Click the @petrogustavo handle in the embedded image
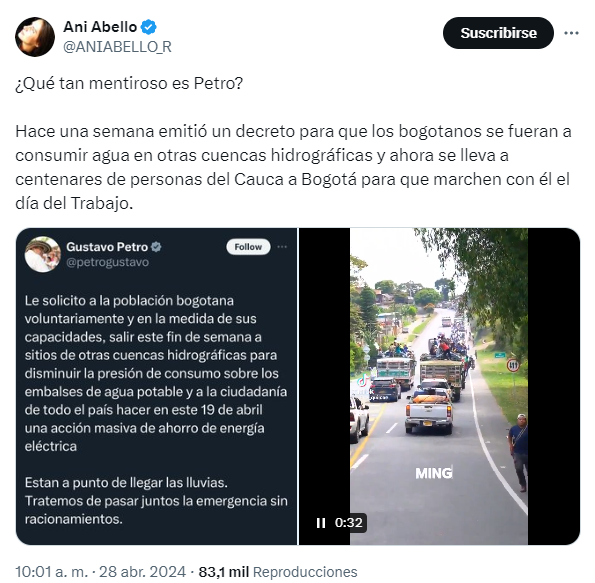 (107, 262)
